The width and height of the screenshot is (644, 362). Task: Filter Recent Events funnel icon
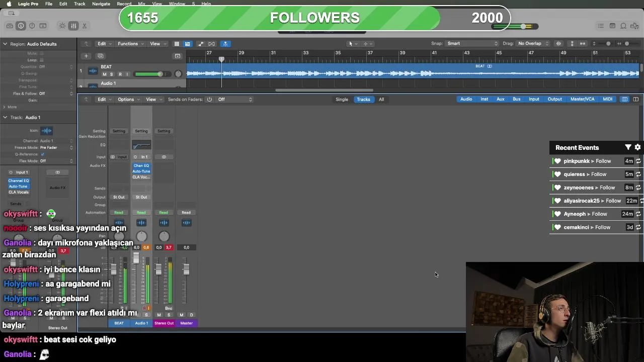click(628, 147)
